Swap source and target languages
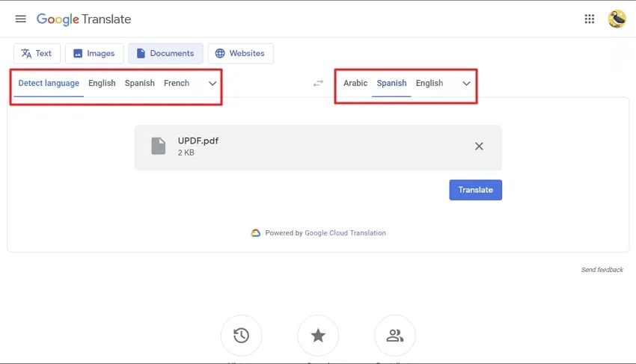The height and width of the screenshot is (364, 636). tap(319, 83)
